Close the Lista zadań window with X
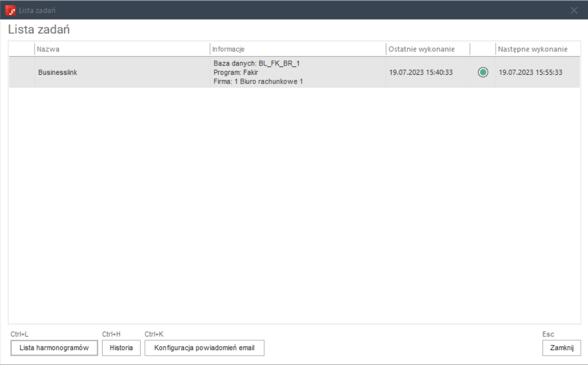The image size is (588, 365). coord(574,10)
